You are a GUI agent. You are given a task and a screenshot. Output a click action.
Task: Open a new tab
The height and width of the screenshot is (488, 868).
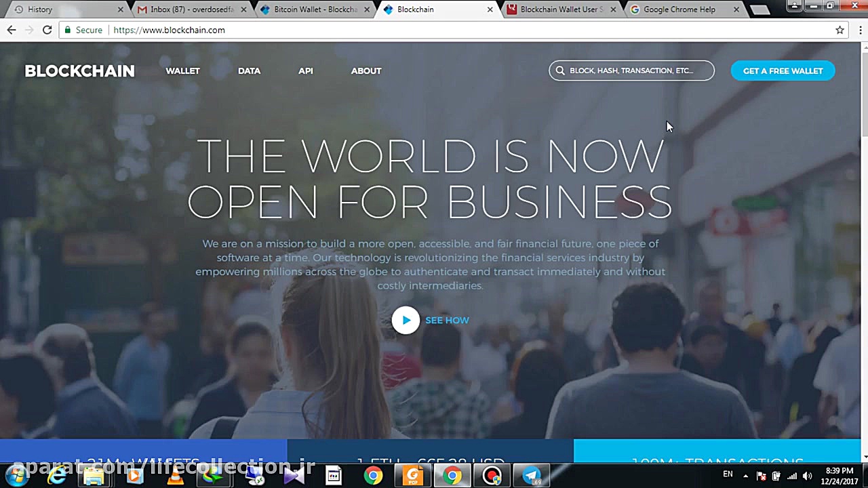point(760,9)
